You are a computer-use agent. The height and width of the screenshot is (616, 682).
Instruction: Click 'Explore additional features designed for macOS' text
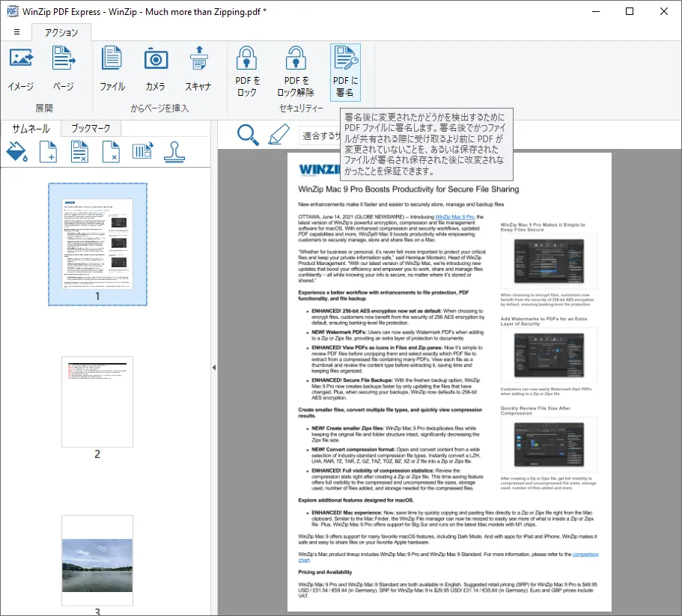[356, 501]
